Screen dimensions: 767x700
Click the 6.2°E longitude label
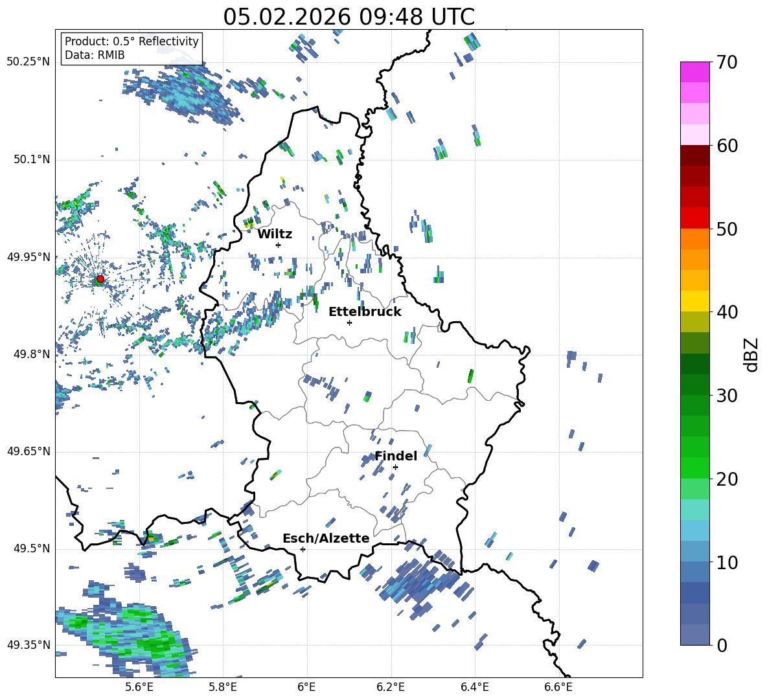point(391,688)
